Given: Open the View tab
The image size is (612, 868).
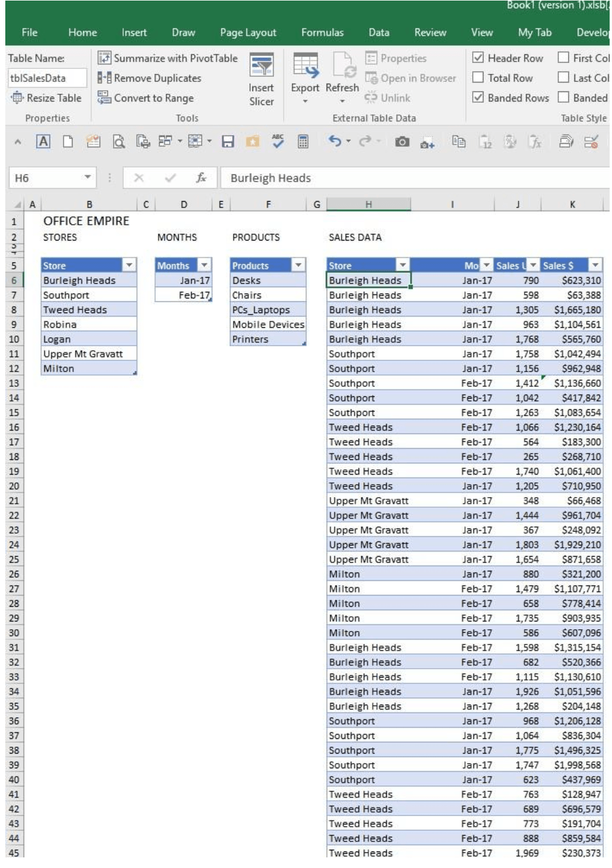Looking at the screenshot, I should (x=482, y=32).
